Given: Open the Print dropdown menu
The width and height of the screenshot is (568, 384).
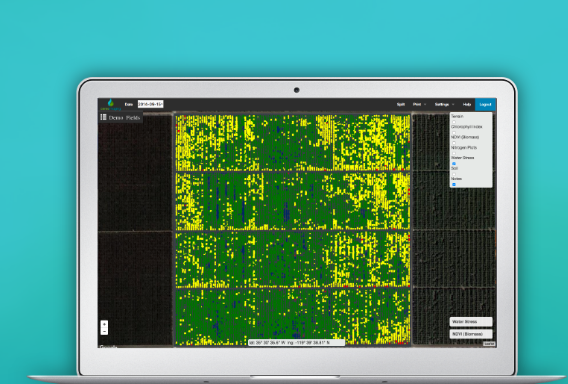Looking at the screenshot, I should pos(419,104).
